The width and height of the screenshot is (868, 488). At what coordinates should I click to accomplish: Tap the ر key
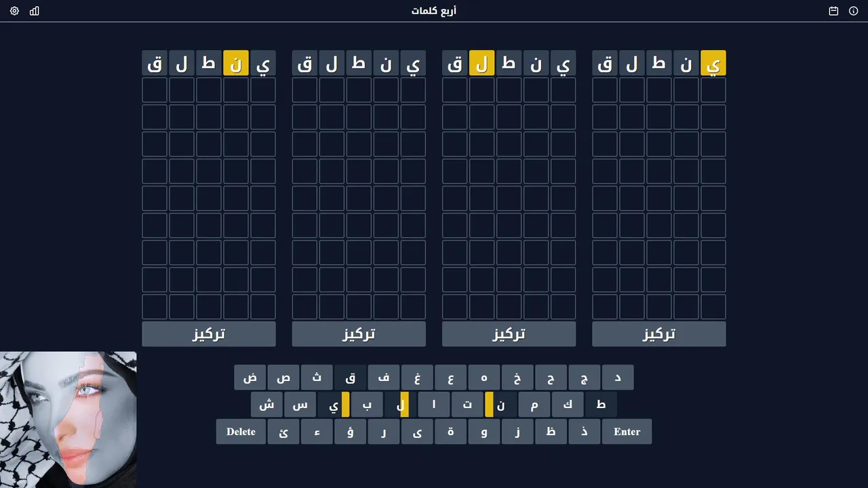tap(384, 432)
